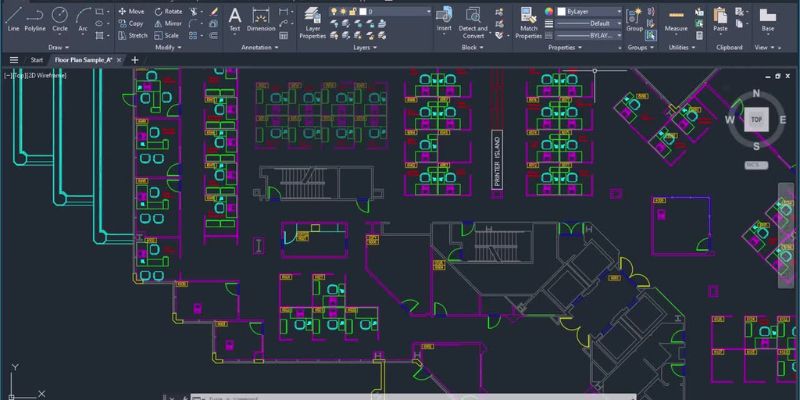Toggle Group Selection on/off
Image resolution: width=800 pixels, height=400 pixels.
tap(651, 35)
